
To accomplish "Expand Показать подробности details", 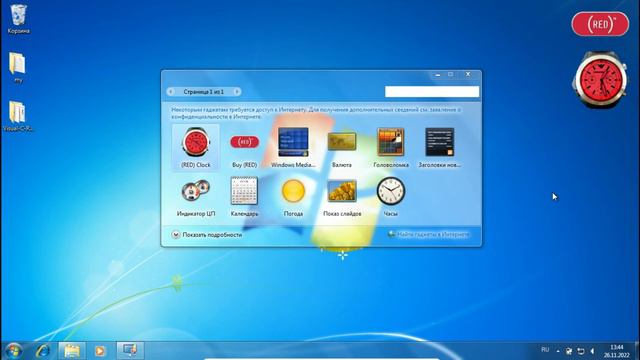I will pos(207,235).
